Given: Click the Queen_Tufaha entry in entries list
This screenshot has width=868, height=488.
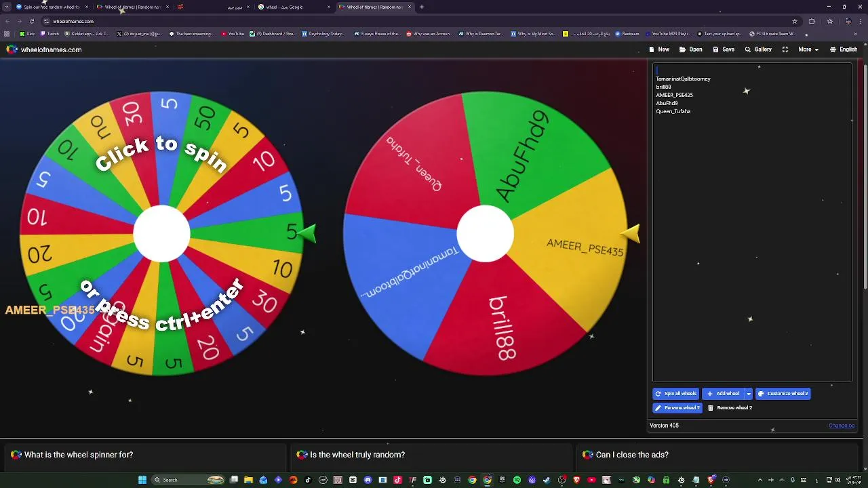Looking at the screenshot, I should click(673, 111).
